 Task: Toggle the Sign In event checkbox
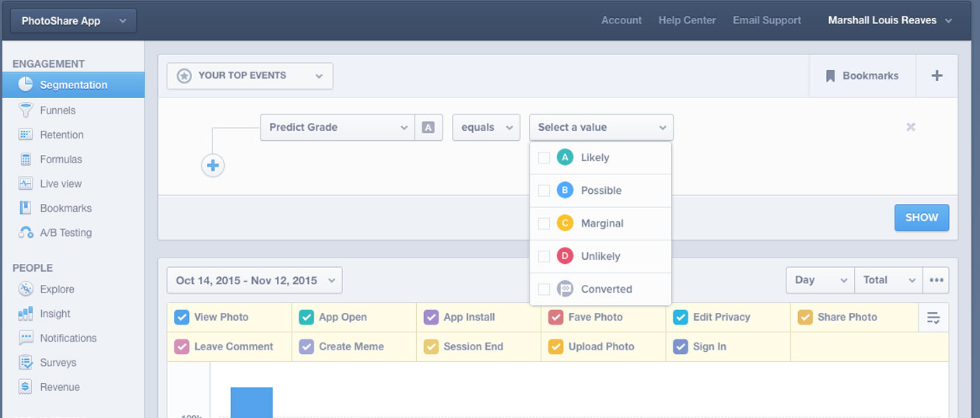tap(681, 346)
